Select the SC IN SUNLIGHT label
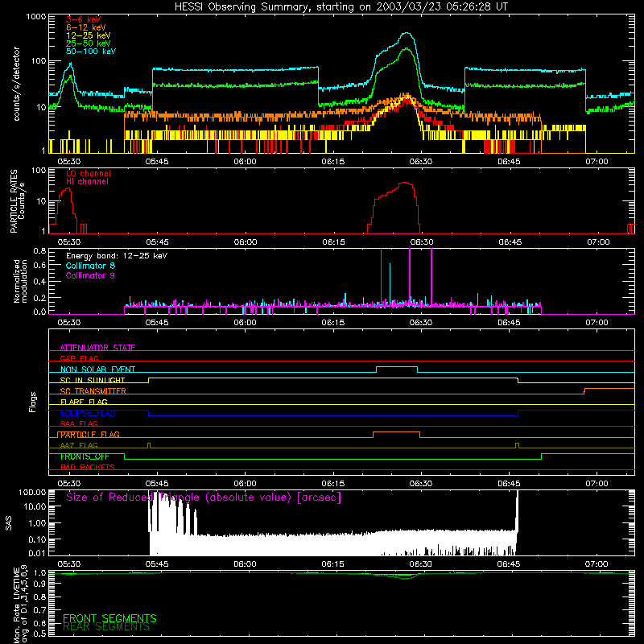The width and height of the screenshot is (644, 644). tap(93, 380)
